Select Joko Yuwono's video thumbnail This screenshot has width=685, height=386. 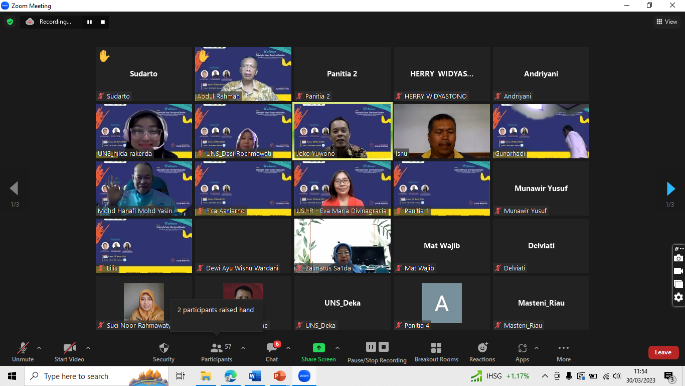click(342, 131)
